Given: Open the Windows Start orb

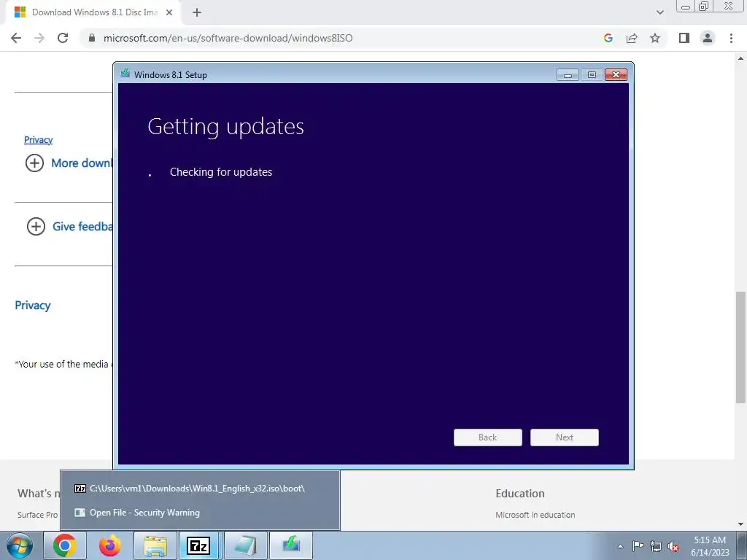Looking at the screenshot, I should 20,545.
